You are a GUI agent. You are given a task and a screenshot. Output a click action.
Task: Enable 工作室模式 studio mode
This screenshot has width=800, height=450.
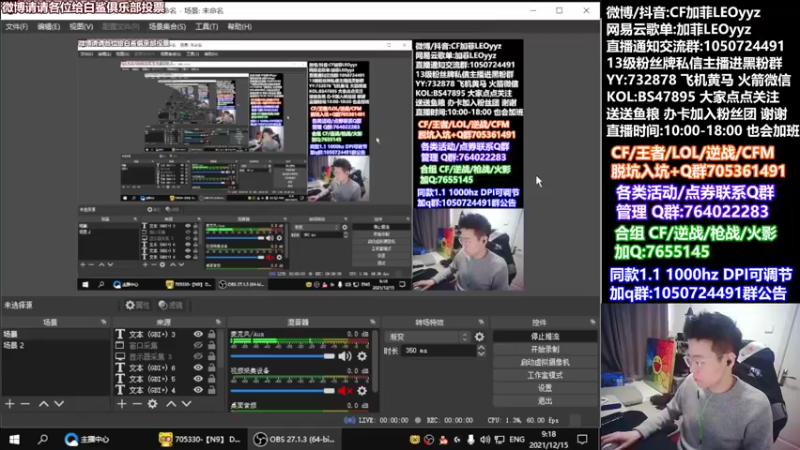click(x=545, y=375)
